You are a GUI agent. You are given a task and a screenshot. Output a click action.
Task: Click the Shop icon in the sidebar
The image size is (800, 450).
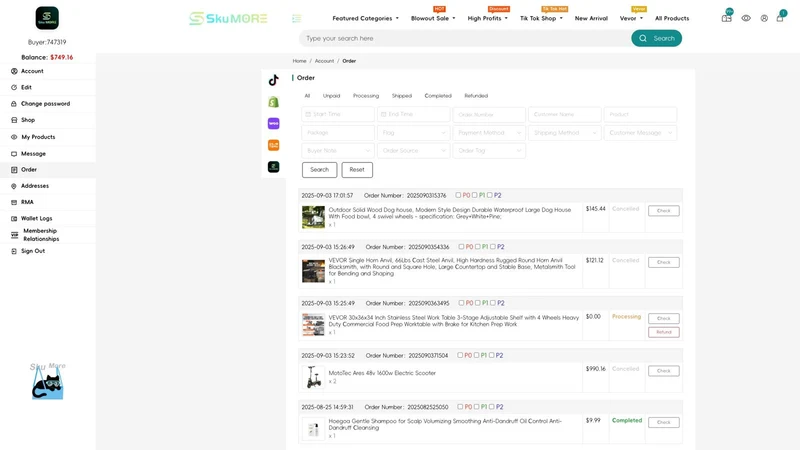click(x=14, y=120)
